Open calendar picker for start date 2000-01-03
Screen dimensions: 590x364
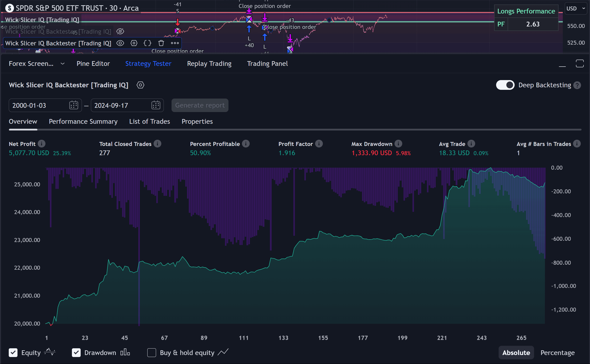(74, 105)
